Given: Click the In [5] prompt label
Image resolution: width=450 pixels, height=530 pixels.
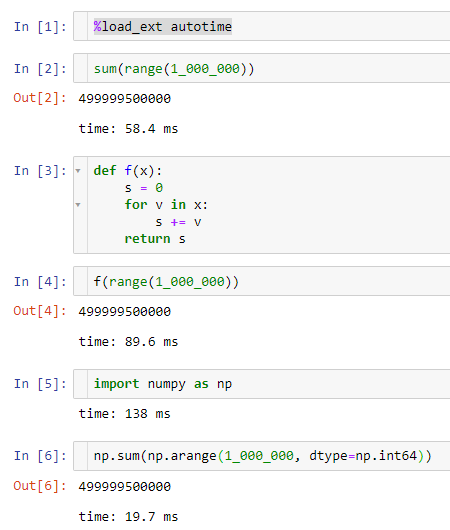Looking at the screenshot, I should point(40,384).
